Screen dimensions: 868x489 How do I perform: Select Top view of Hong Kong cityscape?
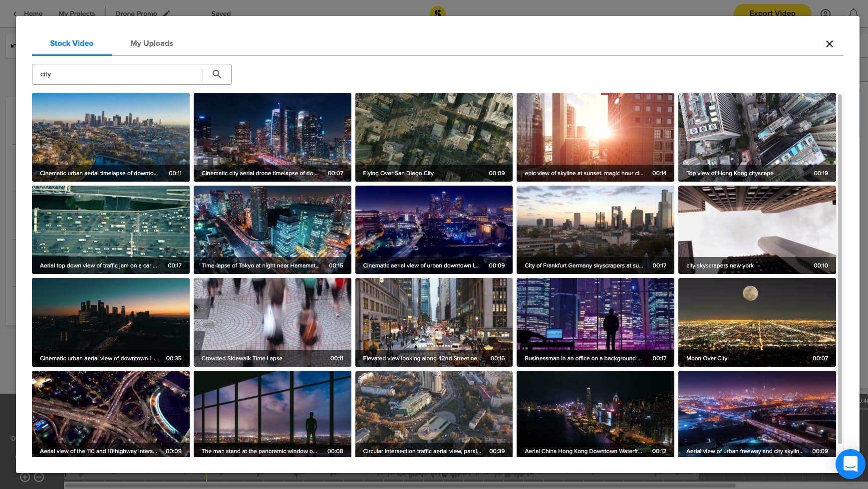click(x=756, y=137)
